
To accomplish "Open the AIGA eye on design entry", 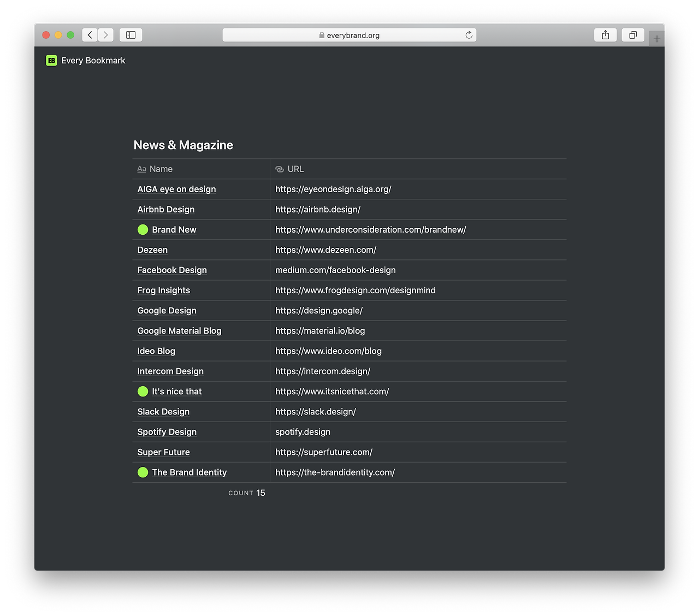I will tap(176, 189).
